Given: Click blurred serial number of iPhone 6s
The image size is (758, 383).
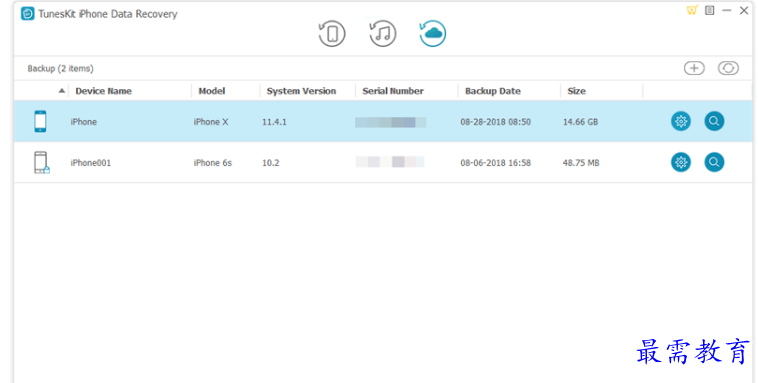Looking at the screenshot, I should (390, 162).
